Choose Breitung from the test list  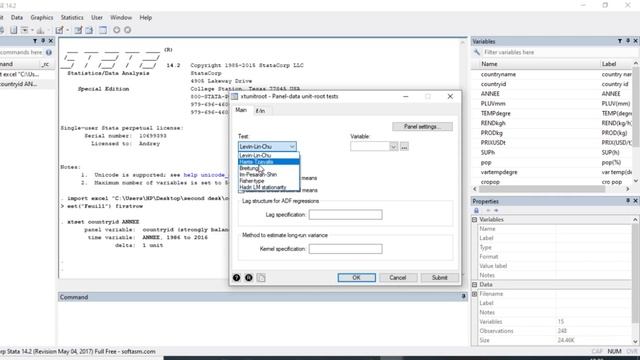tap(269, 168)
